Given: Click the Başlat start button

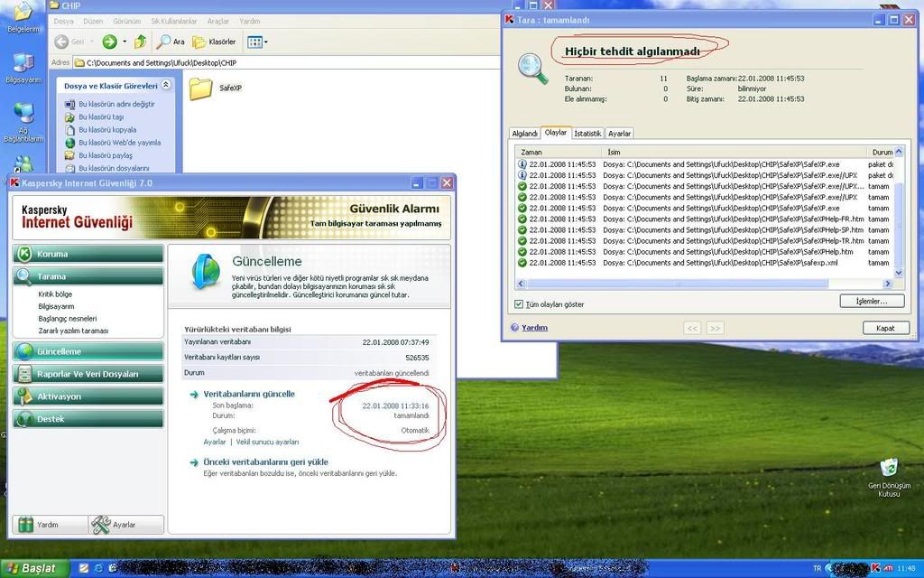Looking at the screenshot, I should pyautogui.click(x=34, y=568).
